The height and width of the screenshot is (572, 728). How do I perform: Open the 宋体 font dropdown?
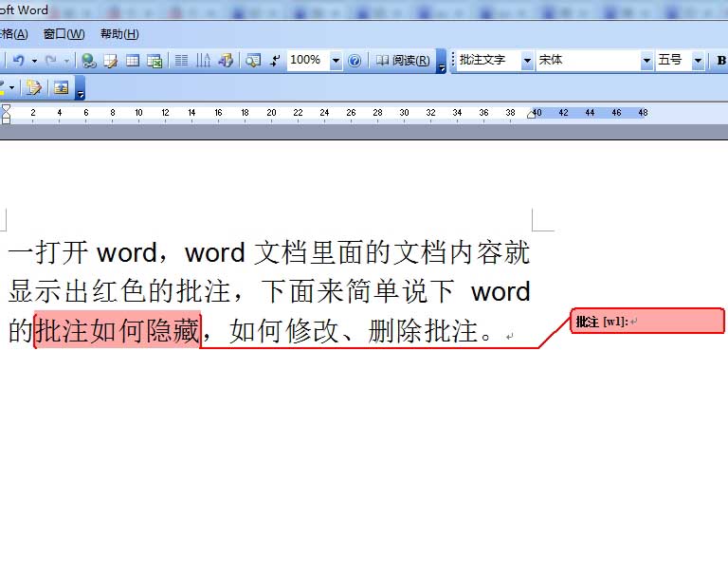coord(646,61)
